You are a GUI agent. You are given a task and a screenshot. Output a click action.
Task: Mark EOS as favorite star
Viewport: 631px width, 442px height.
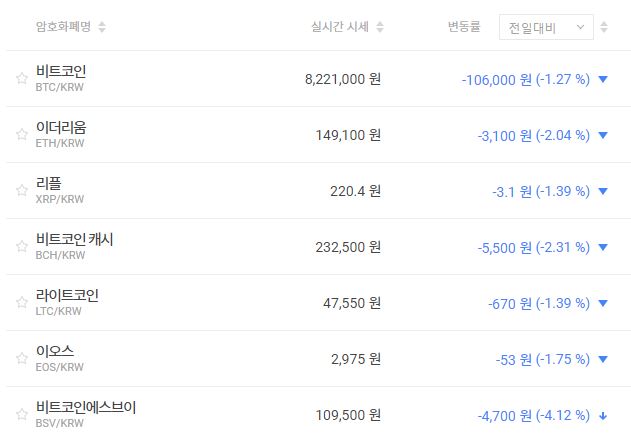click(x=21, y=358)
